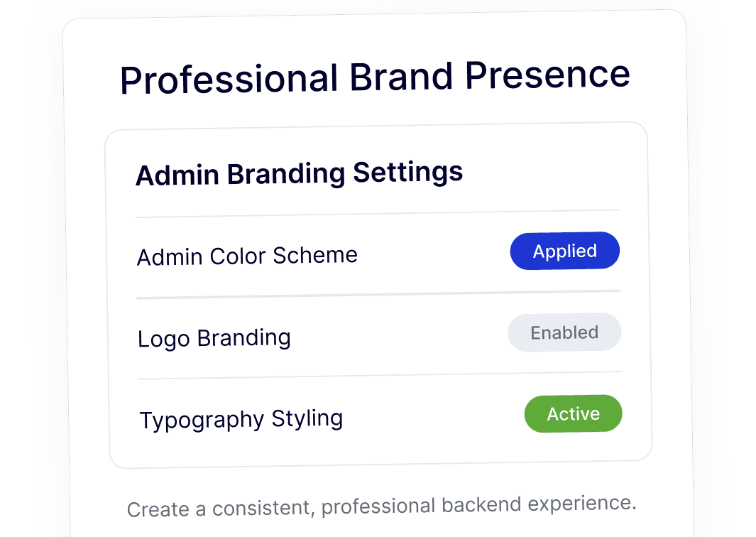Click the green Active badge
The width and height of the screenshot is (756, 537).
[573, 413]
